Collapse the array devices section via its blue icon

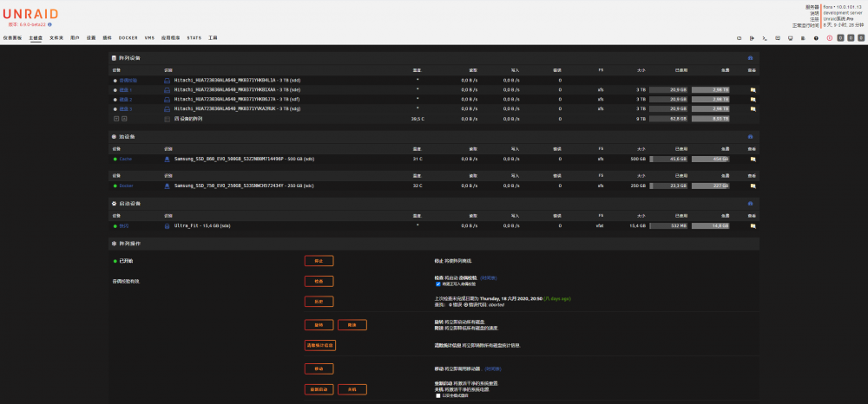click(750, 58)
